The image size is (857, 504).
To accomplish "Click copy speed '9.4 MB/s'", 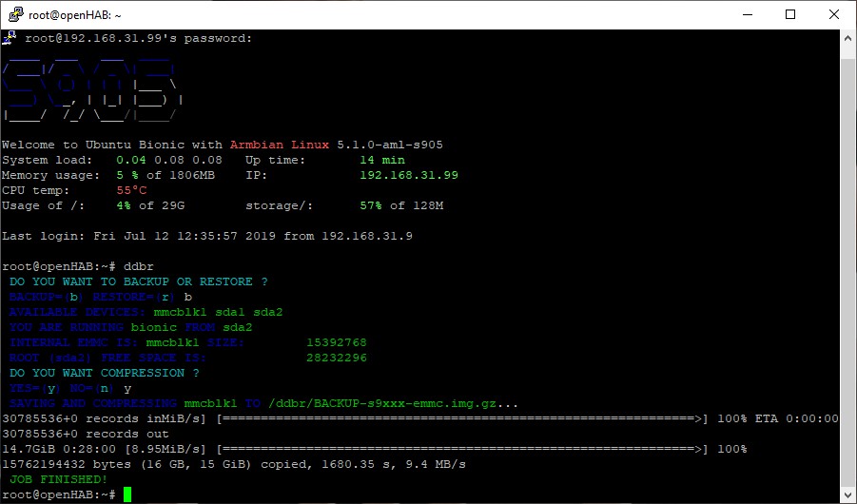I will click(435, 465).
